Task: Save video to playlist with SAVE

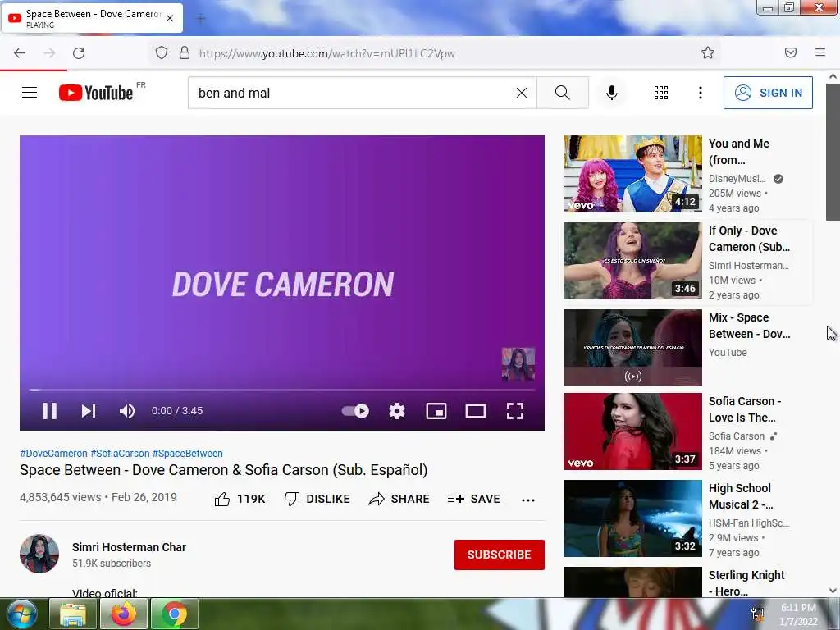Action: coord(474,499)
